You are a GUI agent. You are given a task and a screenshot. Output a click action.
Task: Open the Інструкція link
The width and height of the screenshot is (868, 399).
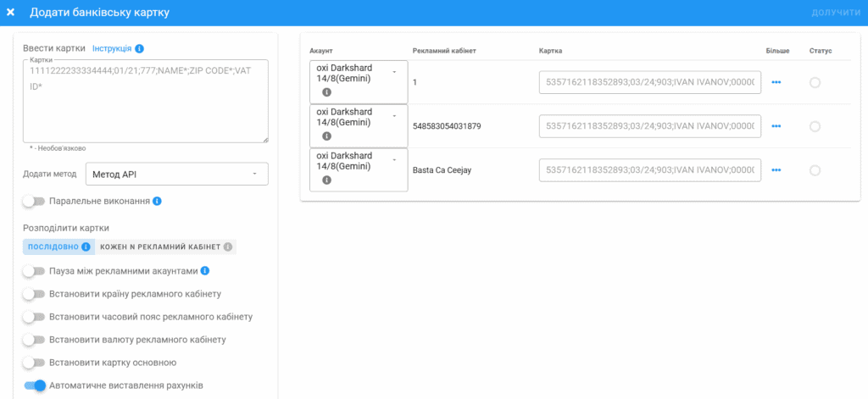112,48
